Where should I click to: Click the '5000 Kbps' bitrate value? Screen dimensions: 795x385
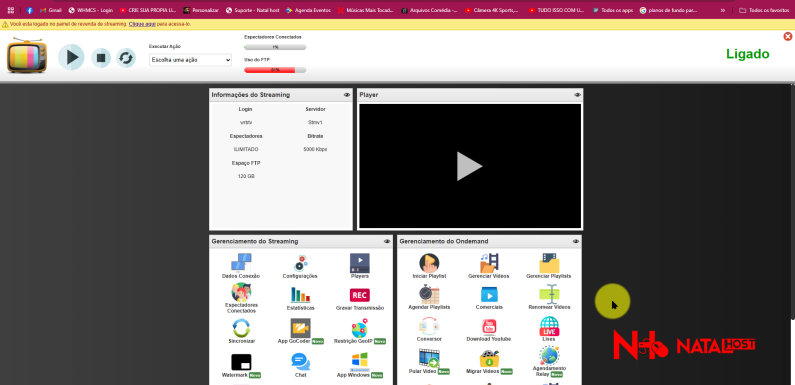[x=315, y=150]
